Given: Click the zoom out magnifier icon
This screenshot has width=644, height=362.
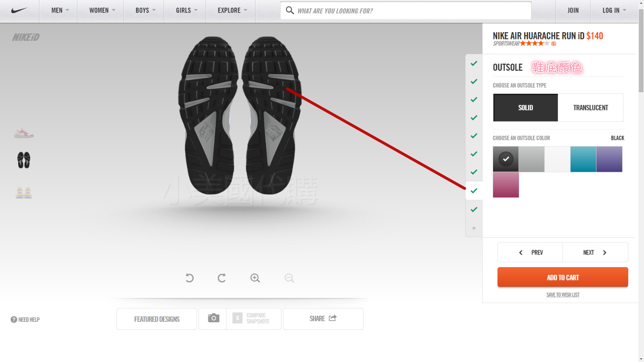Looking at the screenshot, I should pos(289,278).
